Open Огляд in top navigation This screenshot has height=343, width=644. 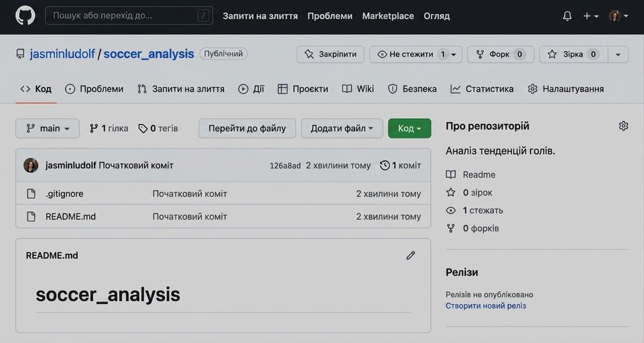pos(437,16)
